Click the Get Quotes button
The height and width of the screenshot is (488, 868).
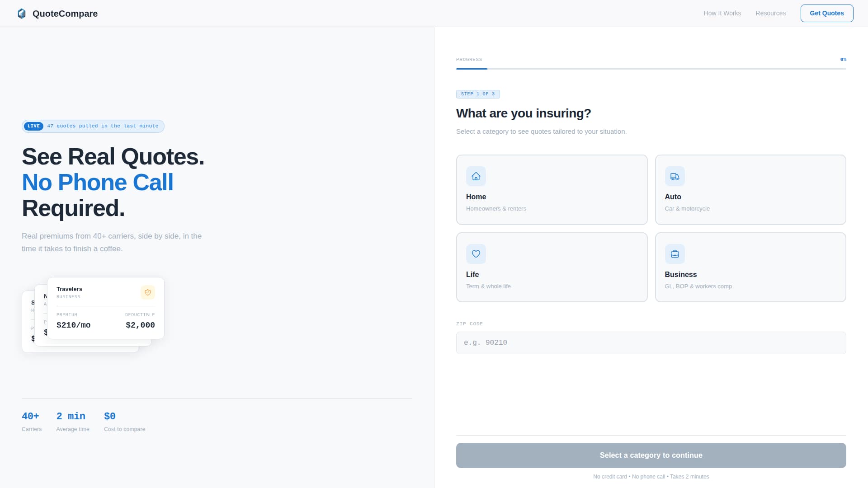click(x=826, y=13)
